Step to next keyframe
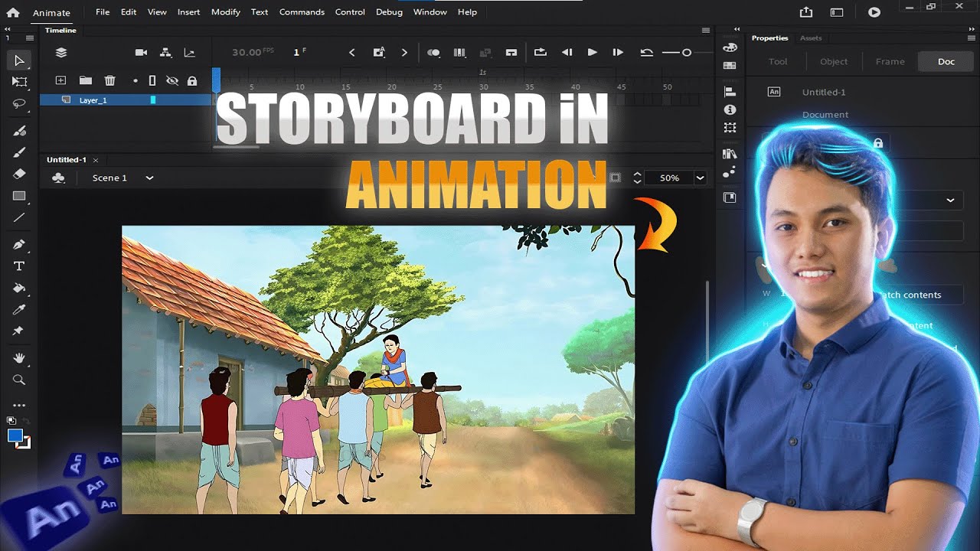 pos(404,53)
